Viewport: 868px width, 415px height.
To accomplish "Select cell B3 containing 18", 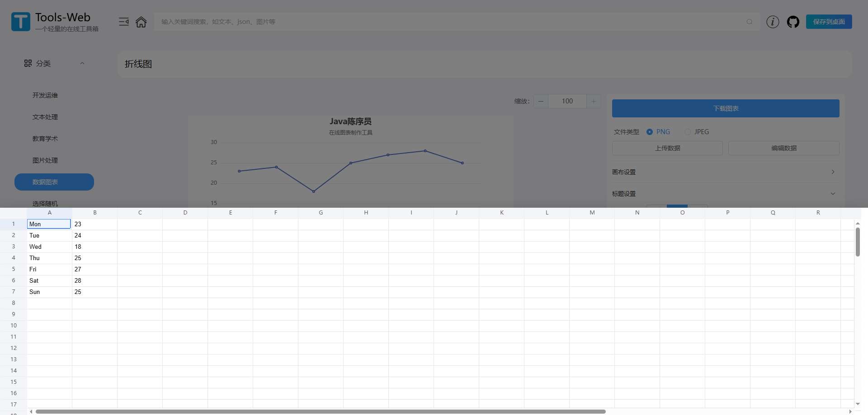I will click(94, 247).
